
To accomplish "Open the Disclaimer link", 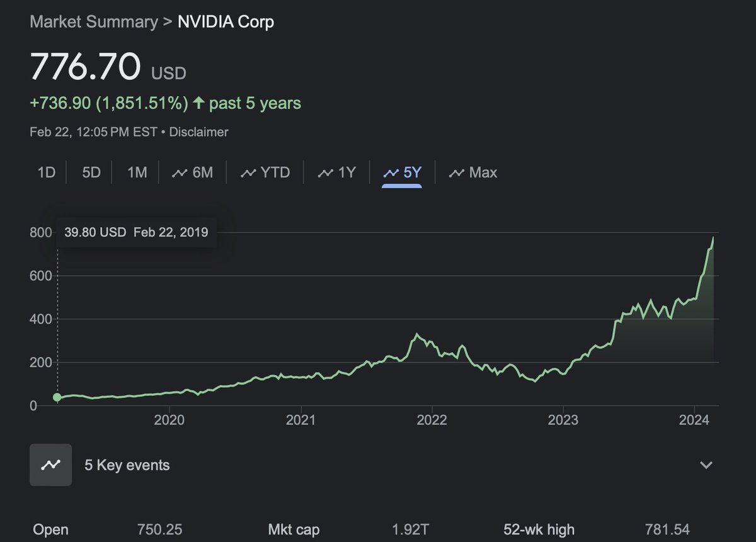I will (199, 132).
